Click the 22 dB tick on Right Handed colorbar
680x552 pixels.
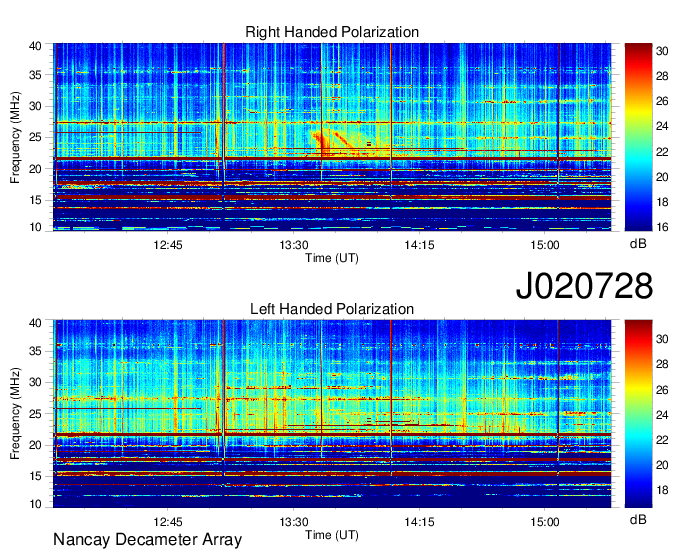(x=662, y=152)
